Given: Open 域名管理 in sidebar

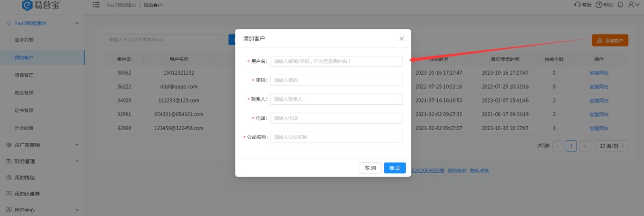Looking at the screenshot, I should pyautogui.click(x=24, y=93).
